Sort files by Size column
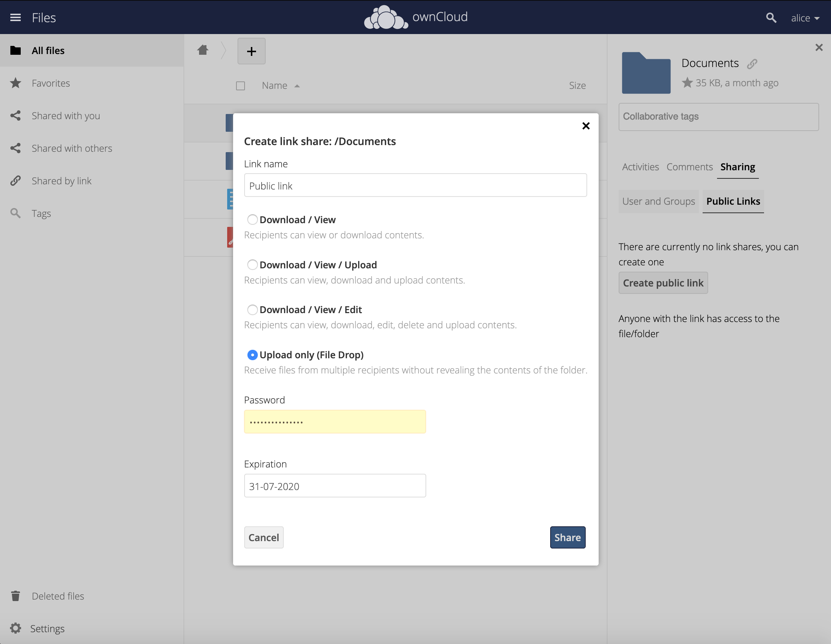 577,85
